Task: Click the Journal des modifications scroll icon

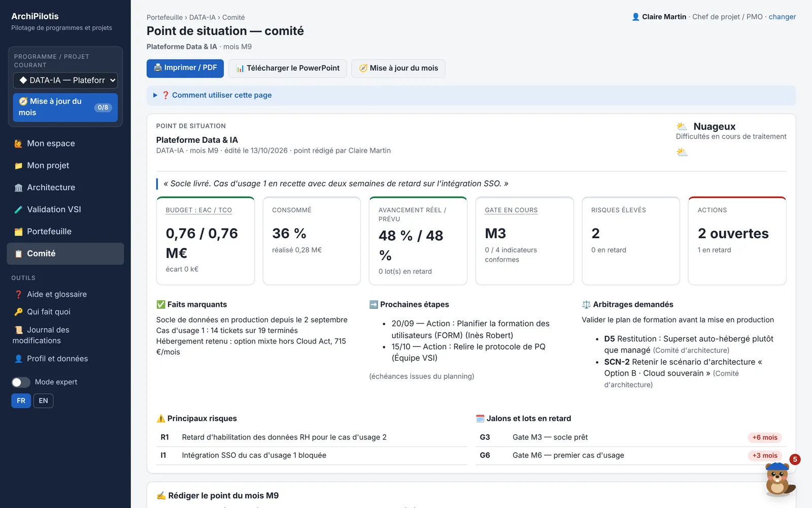Action: tap(19, 330)
